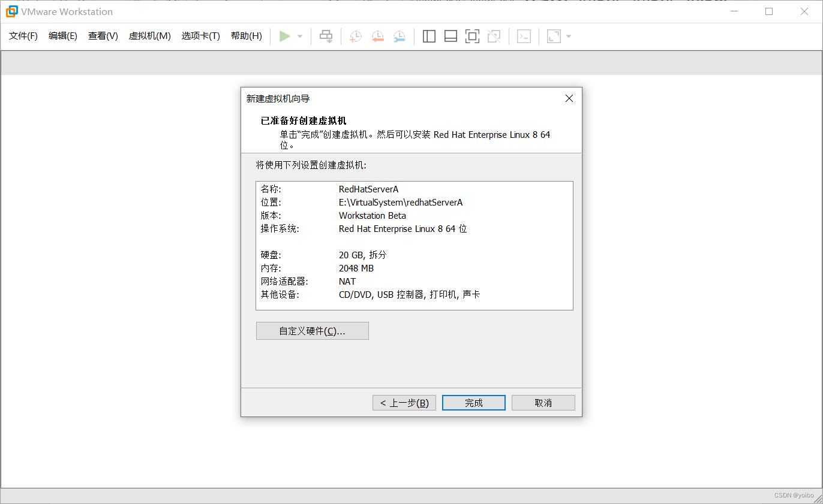Select the Workstation Beta version value
The height and width of the screenshot is (504, 823).
(373, 216)
